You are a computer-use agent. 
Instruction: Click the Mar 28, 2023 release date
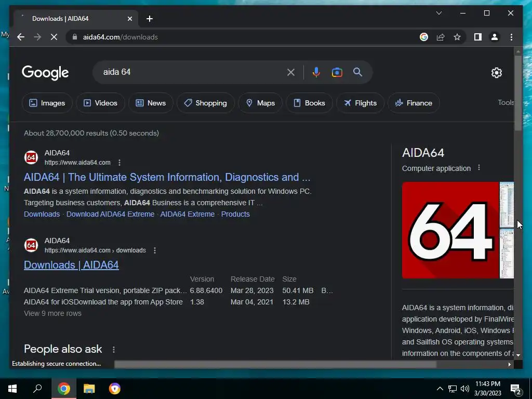click(252, 290)
